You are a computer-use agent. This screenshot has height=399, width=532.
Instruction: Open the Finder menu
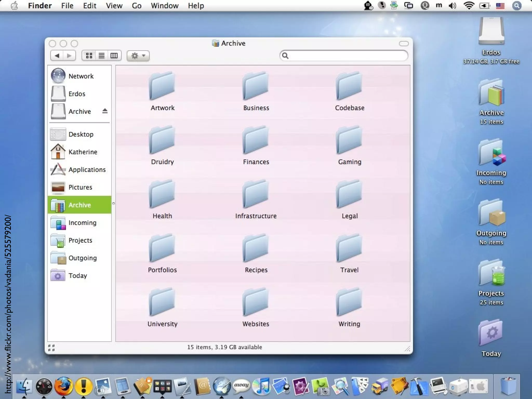coord(40,5)
